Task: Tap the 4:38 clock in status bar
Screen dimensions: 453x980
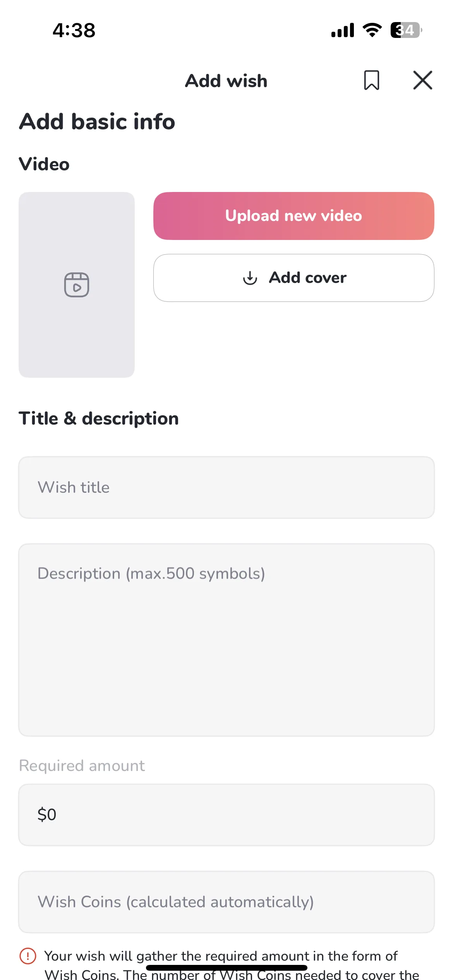Action: (74, 30)
